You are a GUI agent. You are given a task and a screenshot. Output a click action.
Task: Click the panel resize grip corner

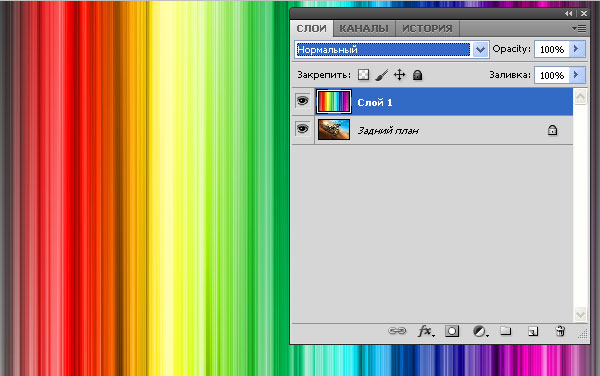pyautogui.click(x=583, y=335)
